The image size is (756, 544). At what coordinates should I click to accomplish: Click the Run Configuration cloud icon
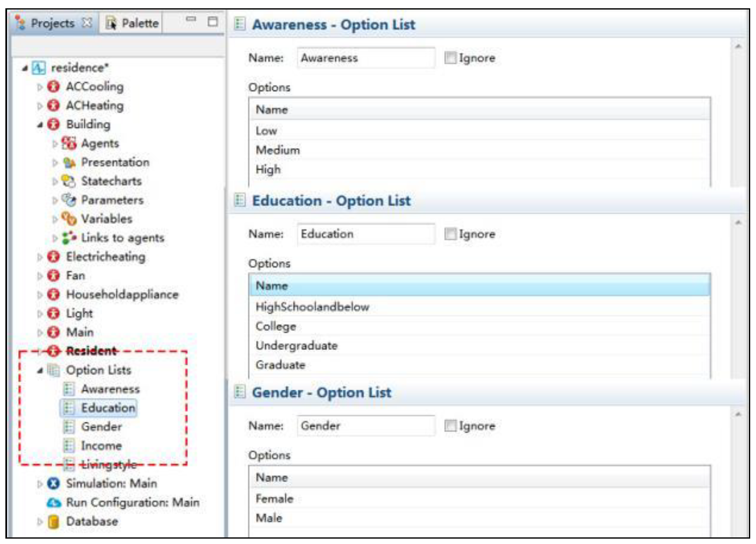point(53,503)
